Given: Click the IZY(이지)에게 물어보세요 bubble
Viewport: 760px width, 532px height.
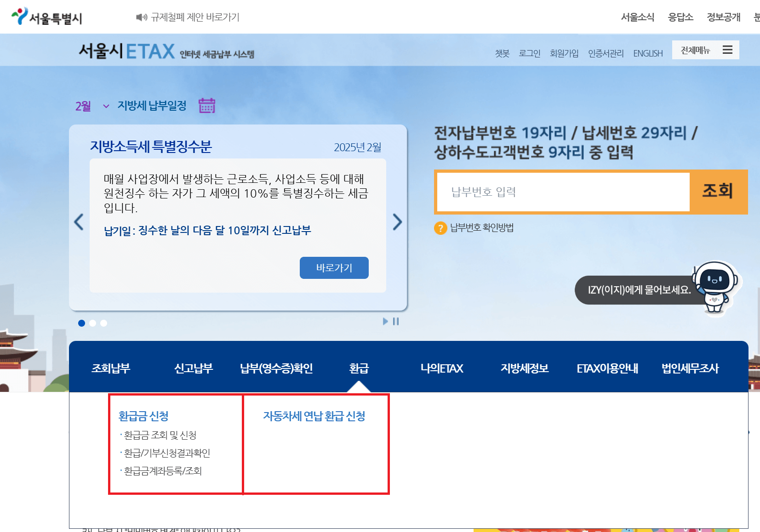Looking at the screenshot, I should point(639,290).
